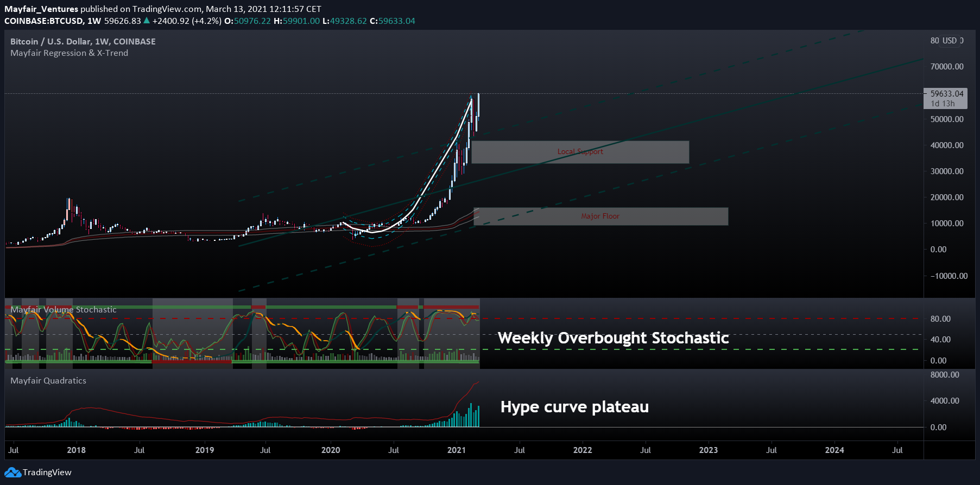Viewport: 980px width, 485px height.
Task: Click the 30000.00 price axis label
Action: pyautogui.click(x=947, y=171)
